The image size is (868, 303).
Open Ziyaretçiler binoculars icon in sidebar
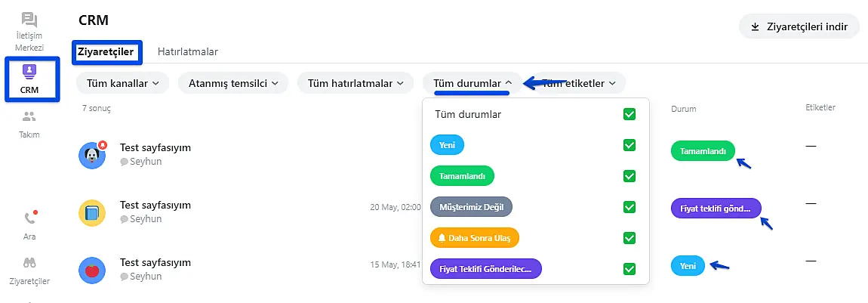(x=29, y=263)
